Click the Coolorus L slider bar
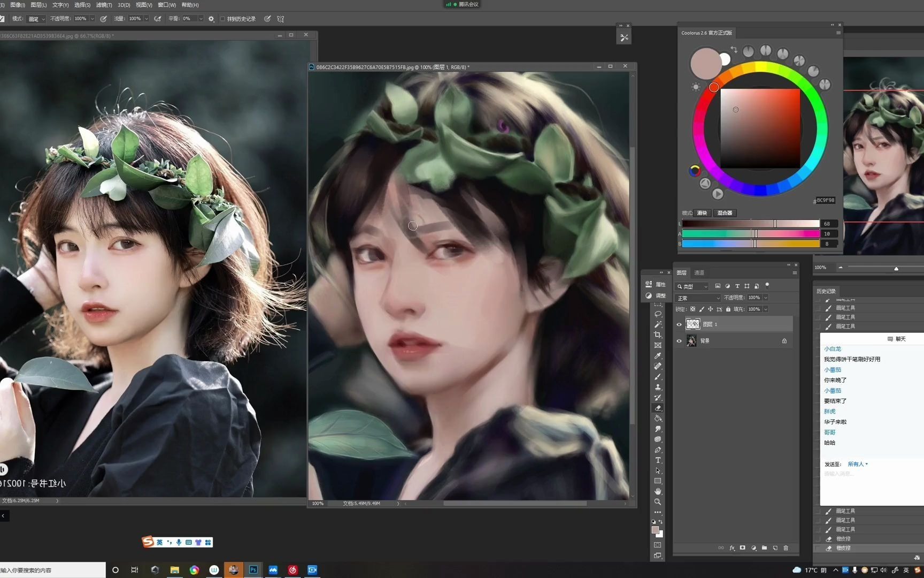 click(750, 224)
